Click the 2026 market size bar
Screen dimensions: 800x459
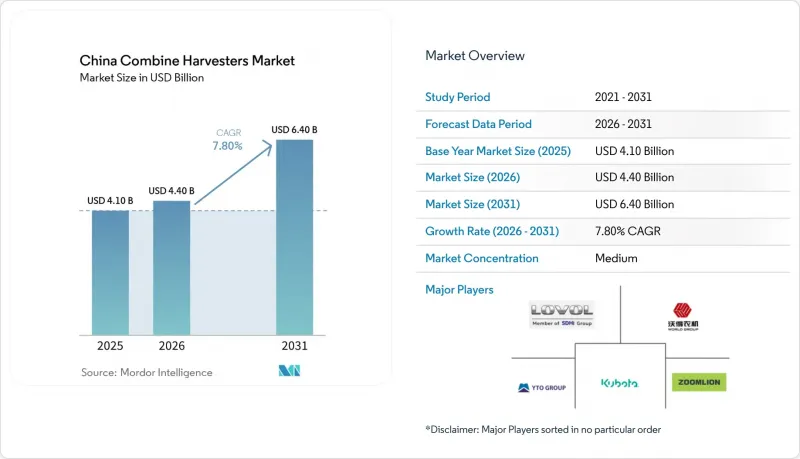click(x=171, y=268)
